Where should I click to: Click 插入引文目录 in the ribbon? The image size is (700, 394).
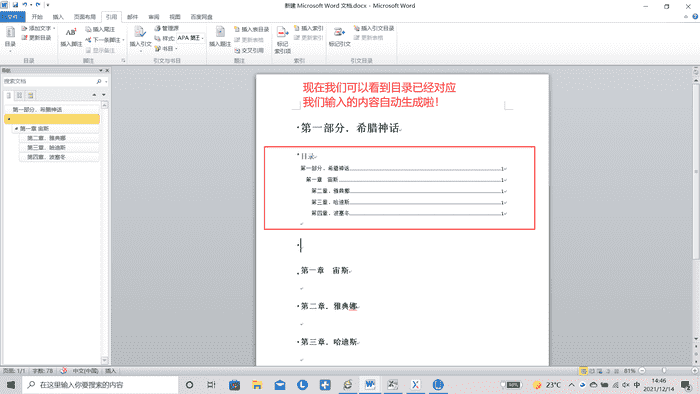[374, 28]
